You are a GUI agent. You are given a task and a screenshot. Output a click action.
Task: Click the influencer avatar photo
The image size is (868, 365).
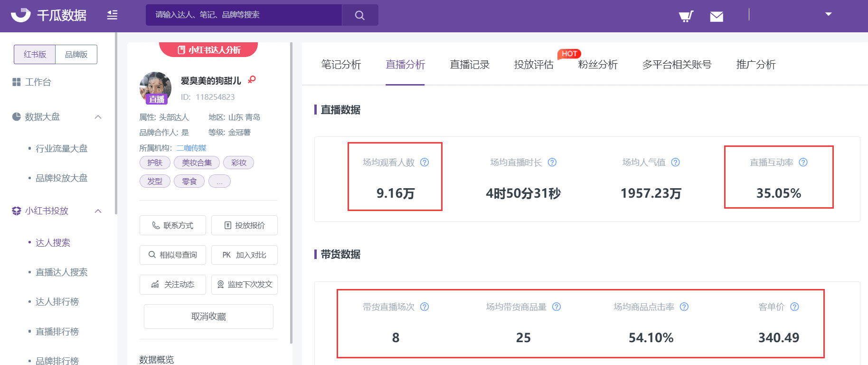coord(155,87)
